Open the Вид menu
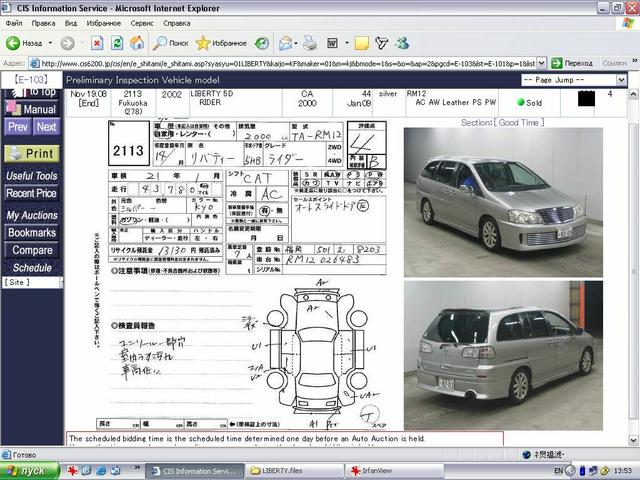640x480 pixels. coord(71,23)
